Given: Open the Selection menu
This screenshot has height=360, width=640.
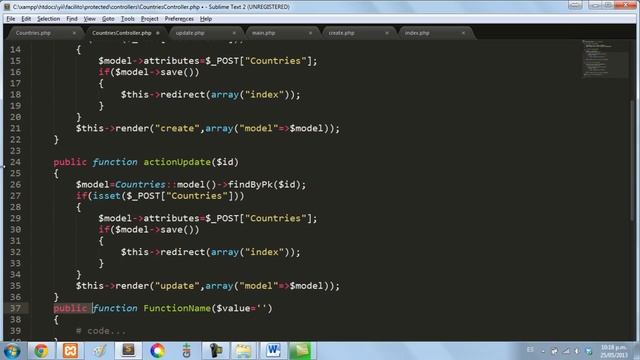Looking at the screenshot, I should pos(48,19).
